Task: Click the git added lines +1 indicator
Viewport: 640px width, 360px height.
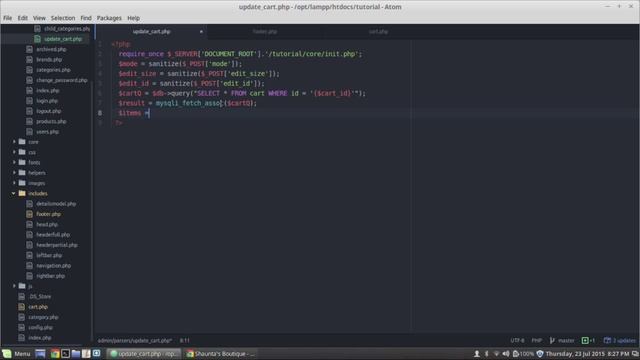Action: pyautogui.click(x=588, y=340)
